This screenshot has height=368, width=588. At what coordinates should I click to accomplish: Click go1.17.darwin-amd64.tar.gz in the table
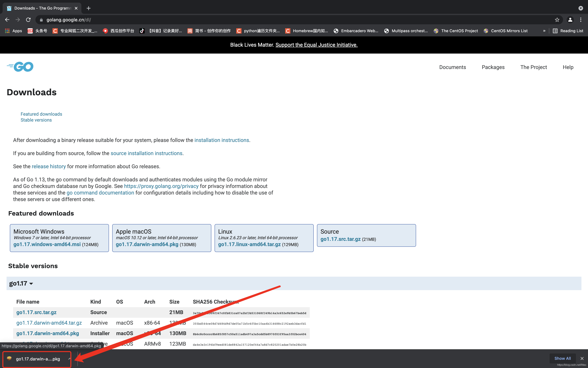point(49,323)
